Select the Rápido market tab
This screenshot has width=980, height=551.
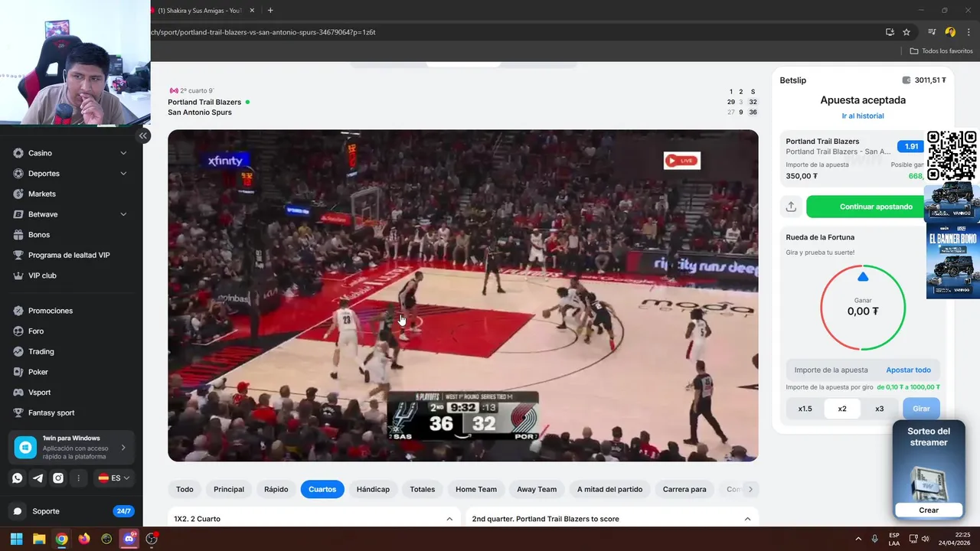(x=276, y=489)
